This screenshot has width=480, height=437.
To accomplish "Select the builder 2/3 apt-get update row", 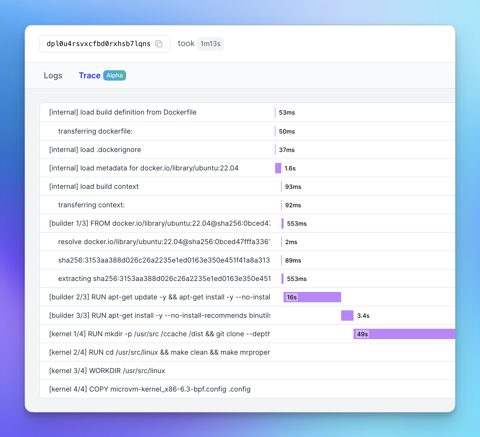I will pyautogui.click(x=248, y=297).
